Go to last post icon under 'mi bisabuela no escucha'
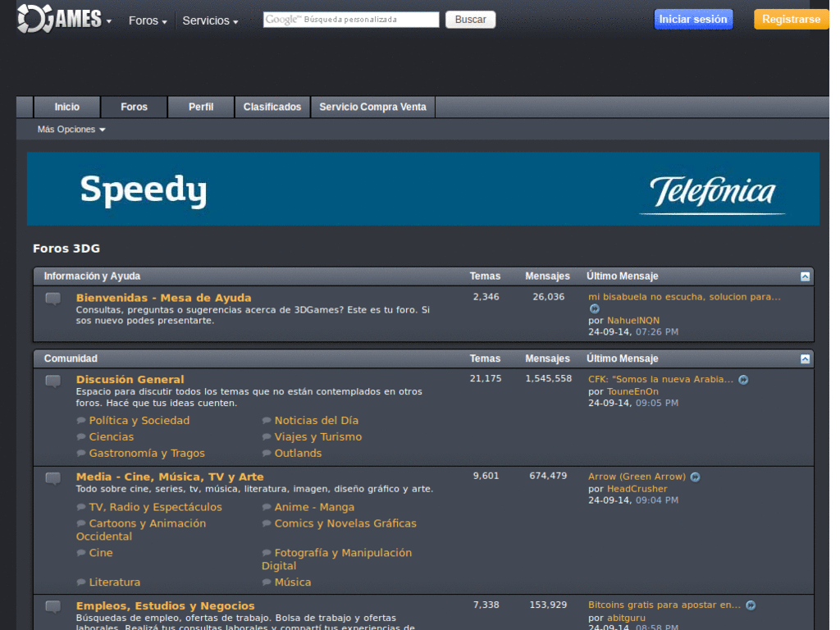Image resolution: width=840 pixels, height=630 pixels. click(x=595, y=308)
